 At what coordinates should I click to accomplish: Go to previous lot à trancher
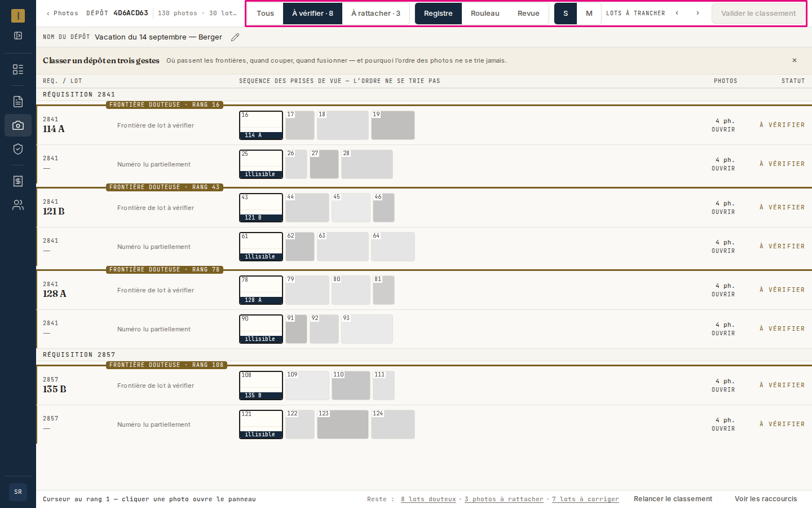point(677,13)
